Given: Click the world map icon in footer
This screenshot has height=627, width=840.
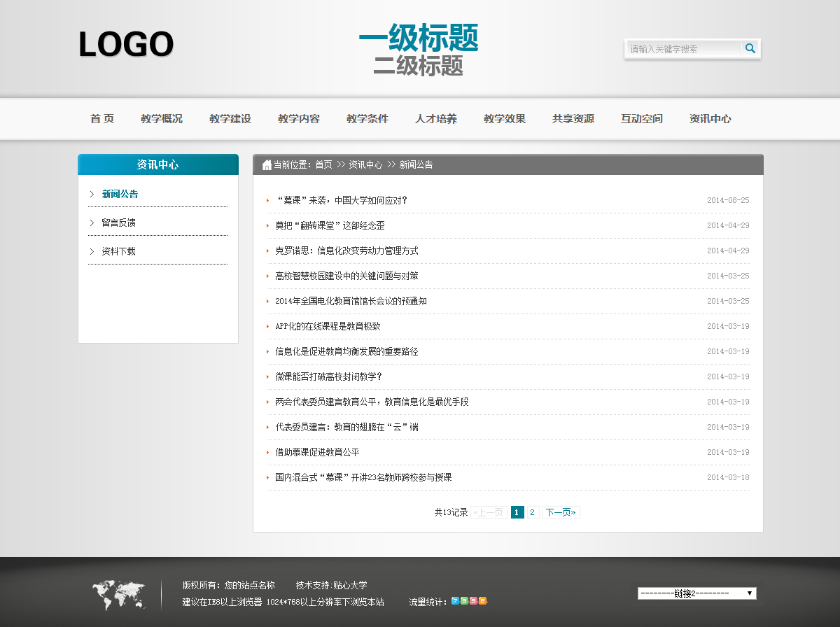Looking at the screenshot, I should 118,595.
